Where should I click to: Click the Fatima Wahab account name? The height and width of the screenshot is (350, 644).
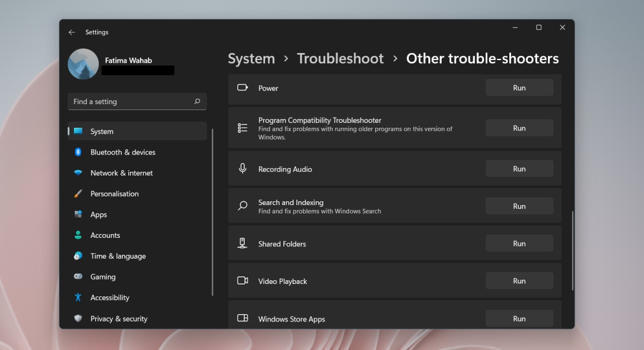click(x=128, y=60)
